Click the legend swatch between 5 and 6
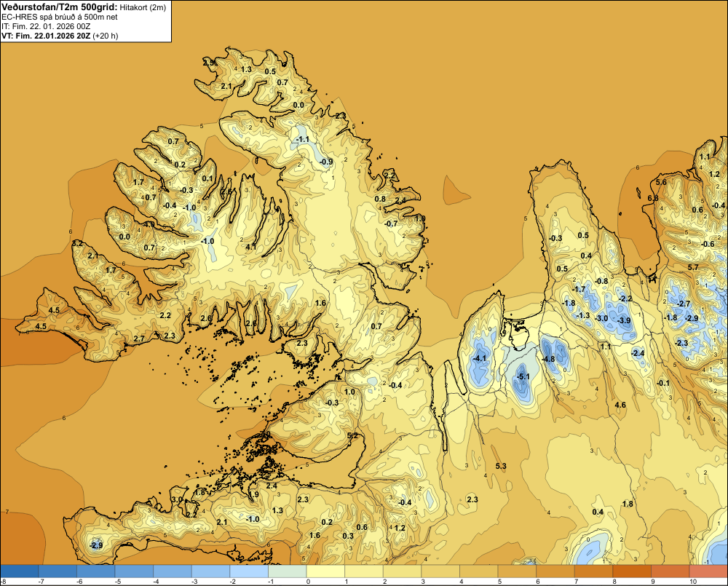The height and width of the screenshot is (586, 728). coord(517,571)
